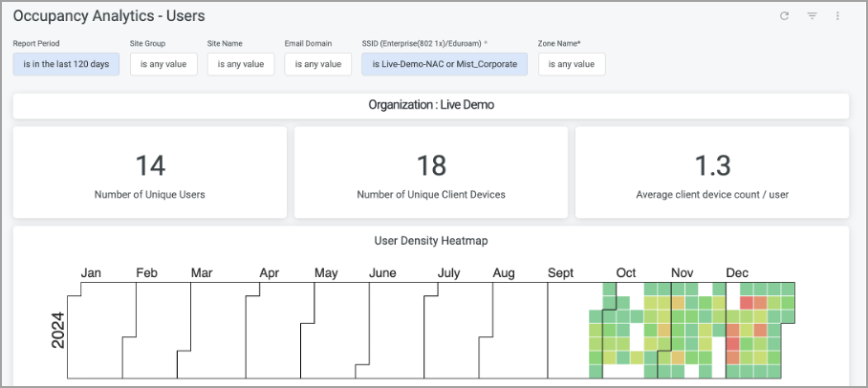The height and width of the screenshot is (388, 868).
Task: Click the Dec month label on heatmap
Action: (737, 273)
